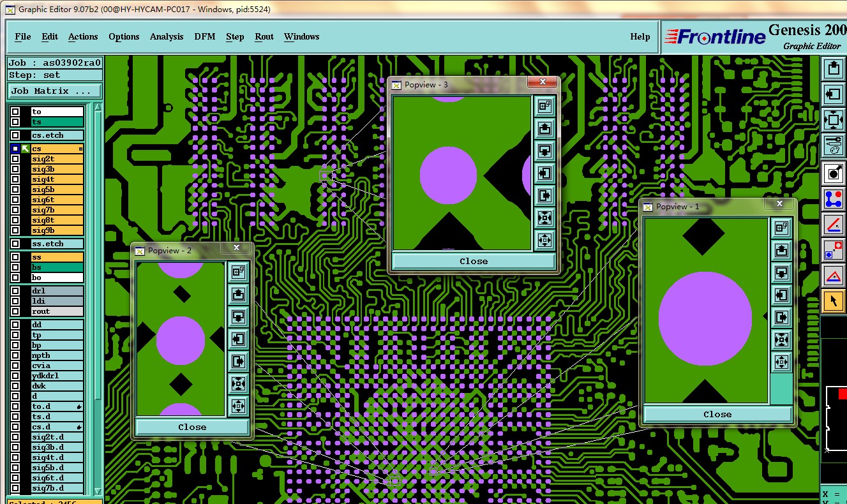Pan up using Popview - 3 toolbar

pos(544,128)
